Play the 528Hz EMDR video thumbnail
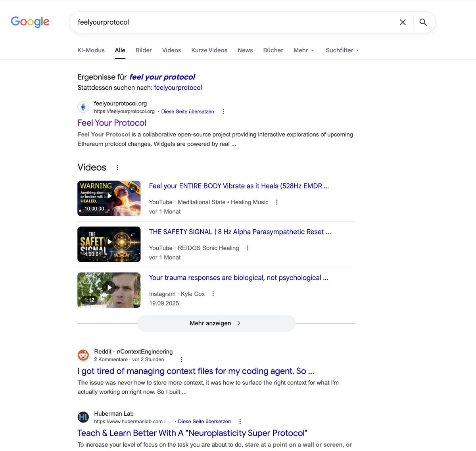The width and height of the screenshot is (476, 451). [109, 198]
